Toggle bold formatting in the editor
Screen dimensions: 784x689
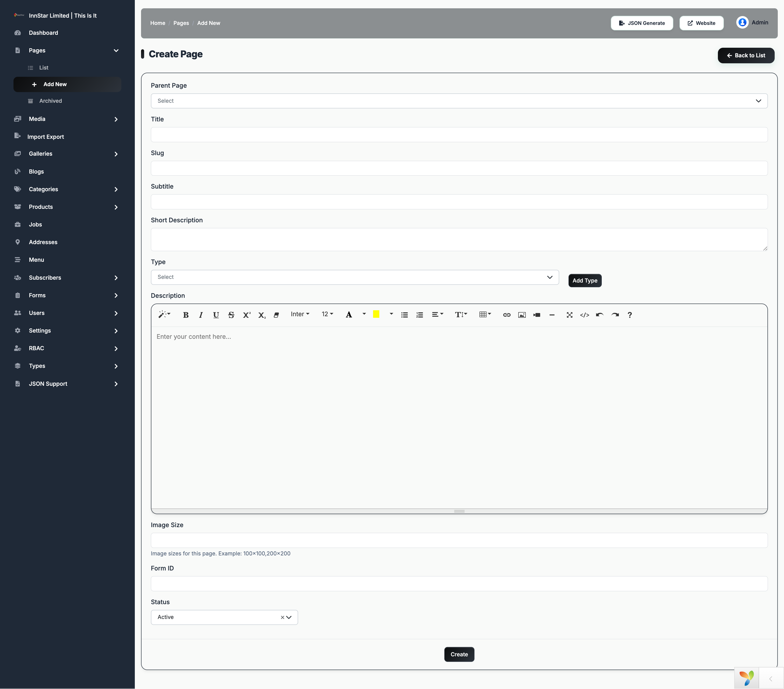(x=186, y=315)
